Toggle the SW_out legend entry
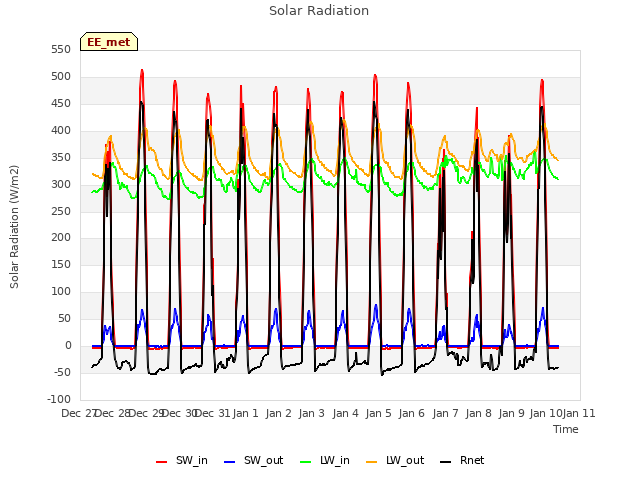Viewport: 640px width, 480px height. 253,460
